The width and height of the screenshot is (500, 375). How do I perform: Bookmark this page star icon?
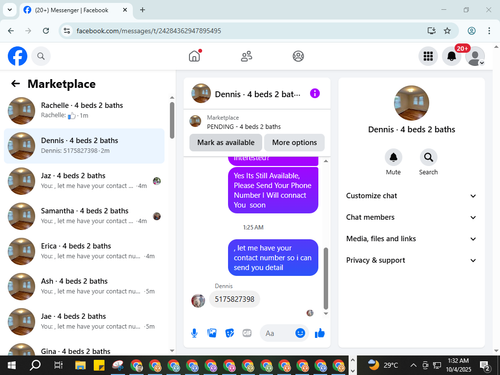447,31
